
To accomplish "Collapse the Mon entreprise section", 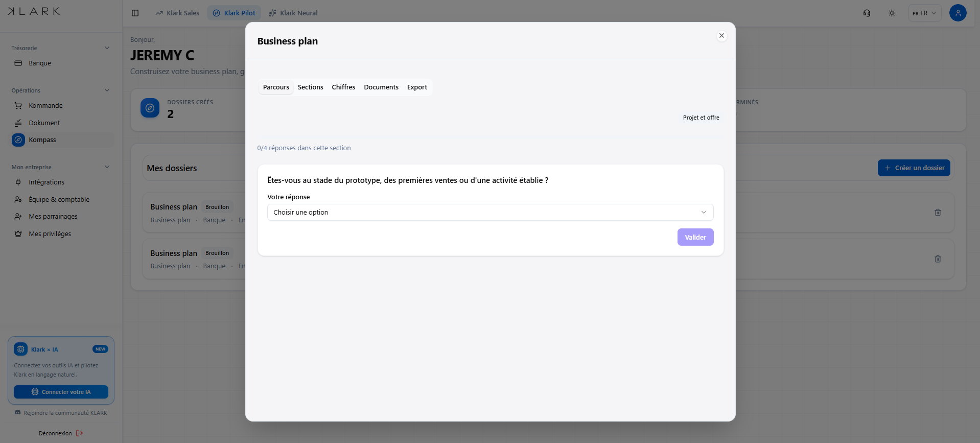I will click(107, 167).
